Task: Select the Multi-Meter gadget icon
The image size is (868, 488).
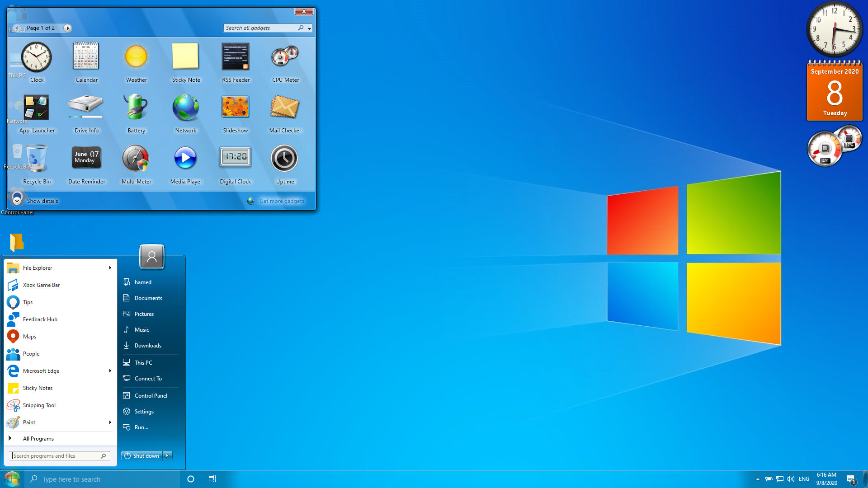Action: (x=136, y=158)
